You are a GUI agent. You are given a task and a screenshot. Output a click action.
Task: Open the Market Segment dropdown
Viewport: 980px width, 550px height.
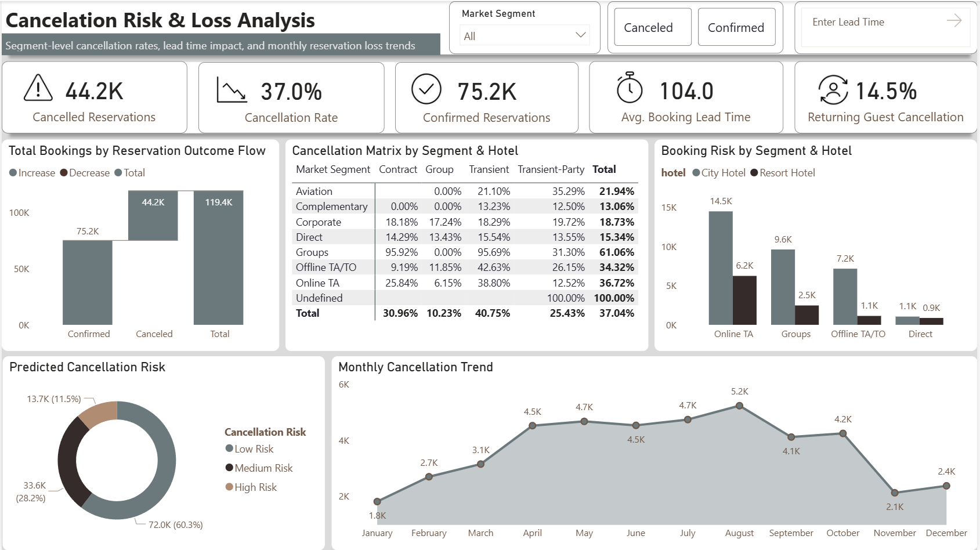point(525,36)
